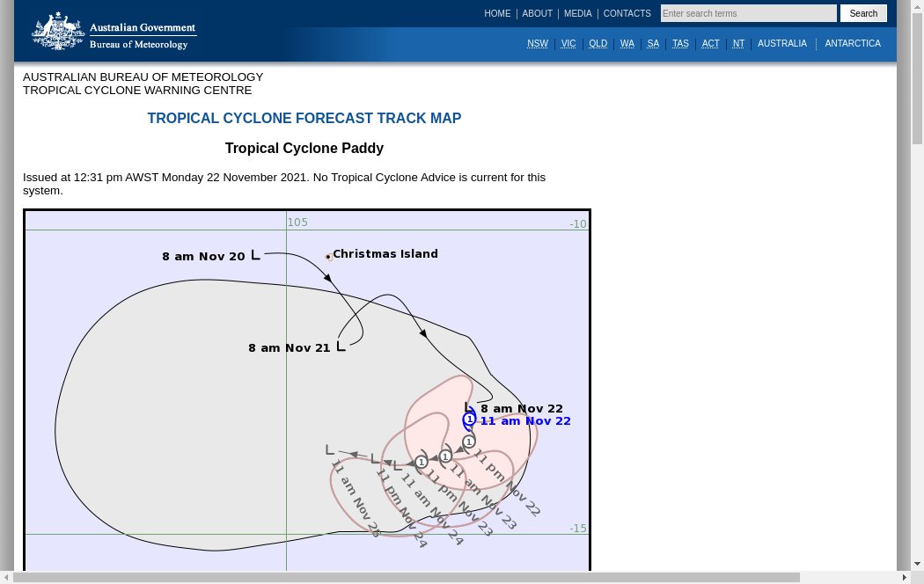924x584 pixels.
Task: Click the vertical scrollbar up arrow
Action: 917,6
